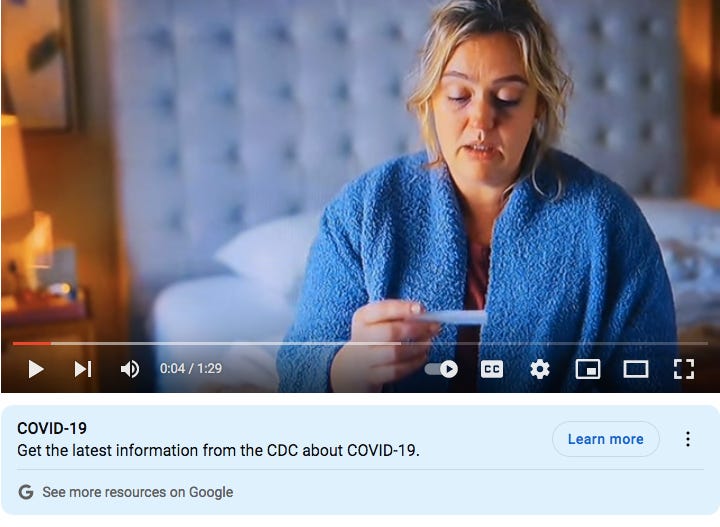The width and height of the screenshot is (720, 527).
Task: Click the CDC information text line
Action: point(218,450)
